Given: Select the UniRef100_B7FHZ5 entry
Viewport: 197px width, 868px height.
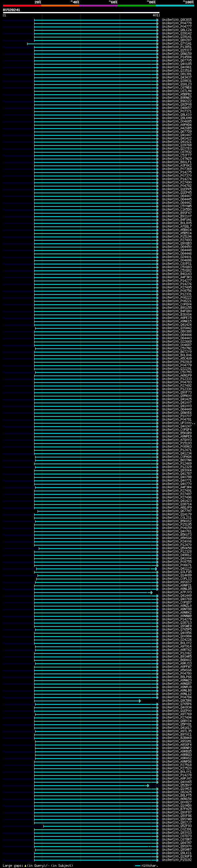Looking at the screenshot, I should tap(176, 809).
